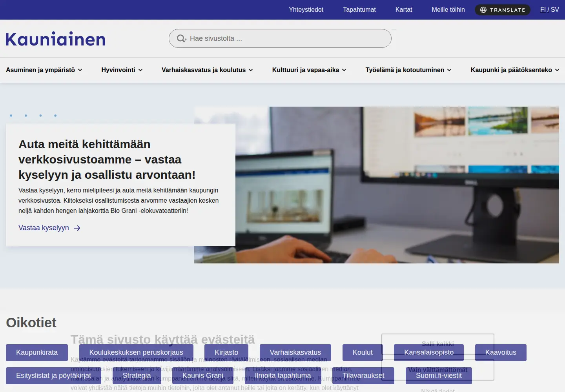This screenshot has width=565, height=392.
Task: Open the Strategia shortcut button
Action: tap(137, 376)
